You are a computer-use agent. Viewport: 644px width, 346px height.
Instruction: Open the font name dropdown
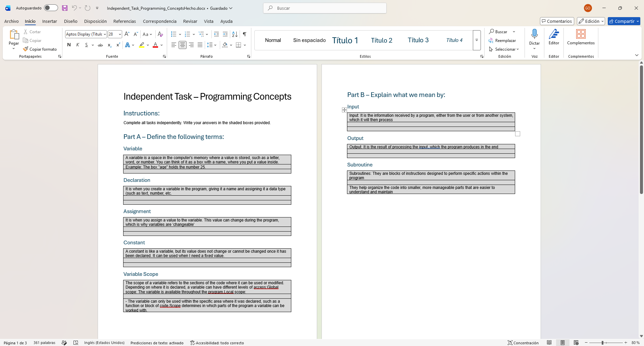tap(105, 34)
